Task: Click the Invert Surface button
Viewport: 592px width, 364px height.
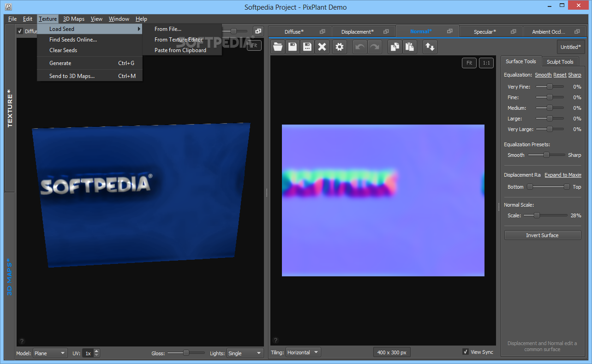Action: tap(542, 235)
